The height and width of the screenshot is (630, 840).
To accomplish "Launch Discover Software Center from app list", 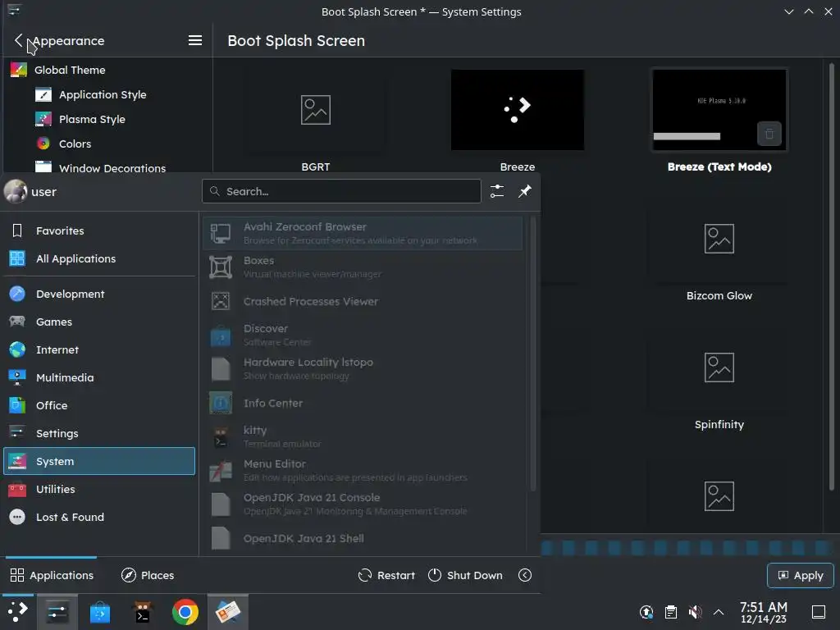I will pyautogui.click(x=363, y=335).
